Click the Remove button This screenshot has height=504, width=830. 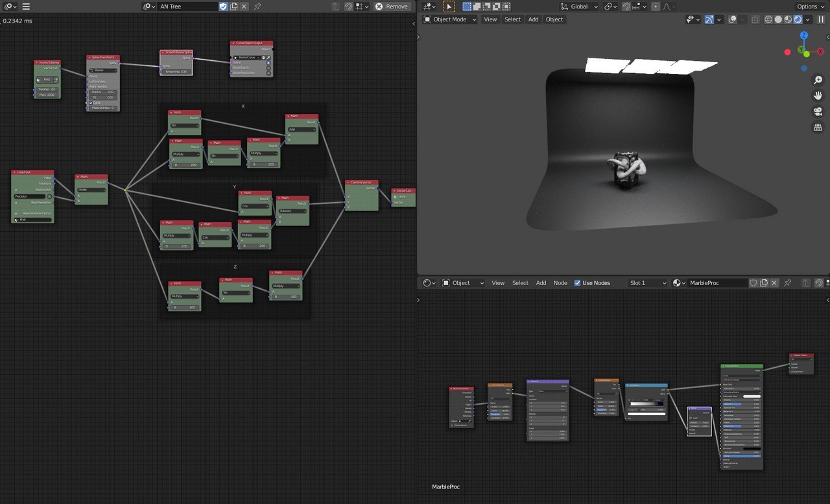tap(392, 6)
